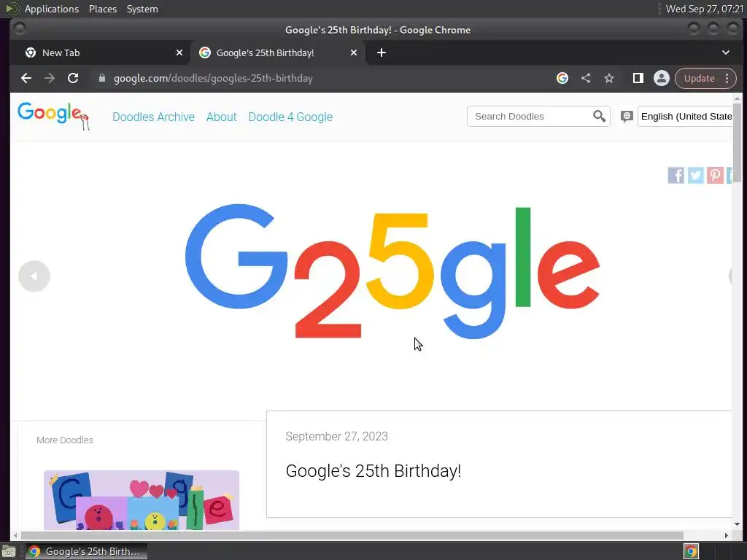Screen dimensions: 747x560
Task: Click the Google 25 birthday doodle image
Action: (x=392, y=272)
